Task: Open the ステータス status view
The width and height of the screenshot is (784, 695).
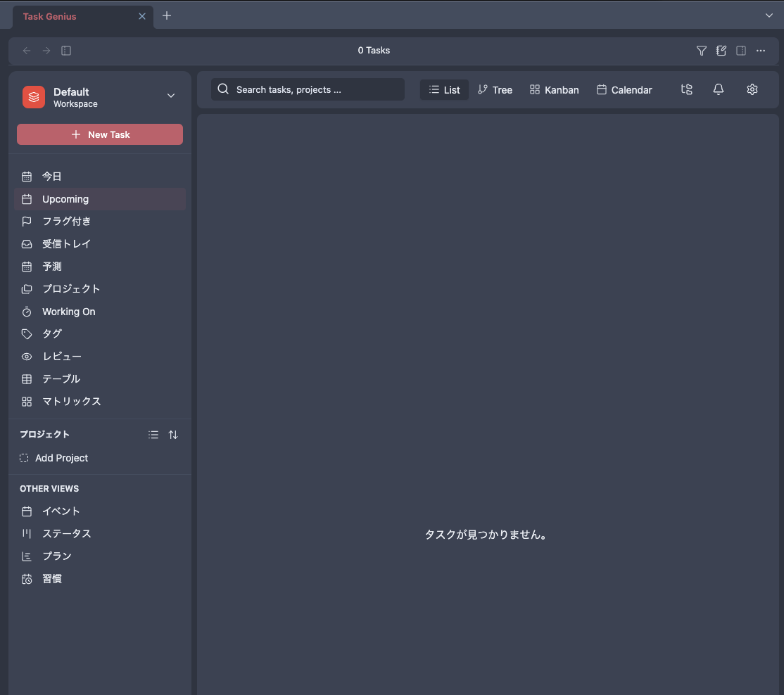Action: pos(100,534)
